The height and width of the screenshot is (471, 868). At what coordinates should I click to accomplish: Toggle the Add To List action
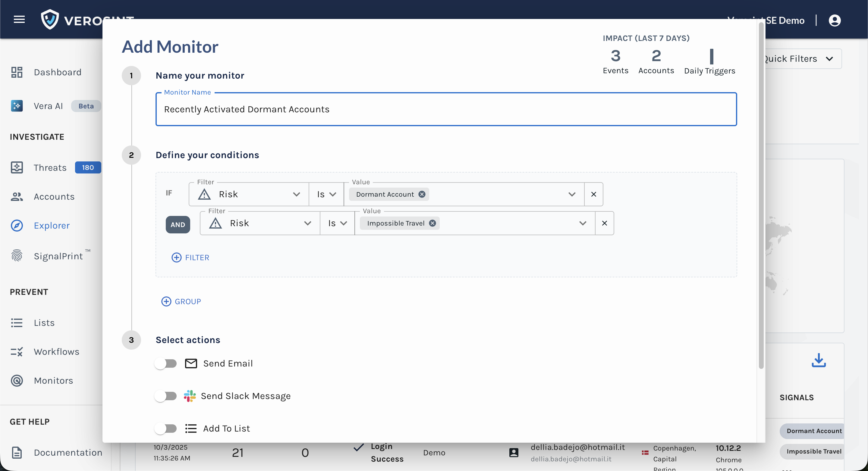166,428
